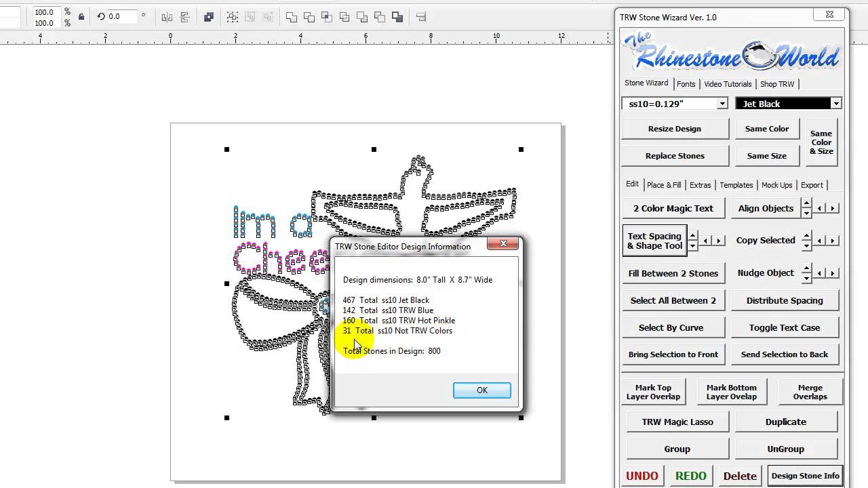Click Copy Selected up arrow
The width and height of the screenshot is (868, 488).
(806, 236)
